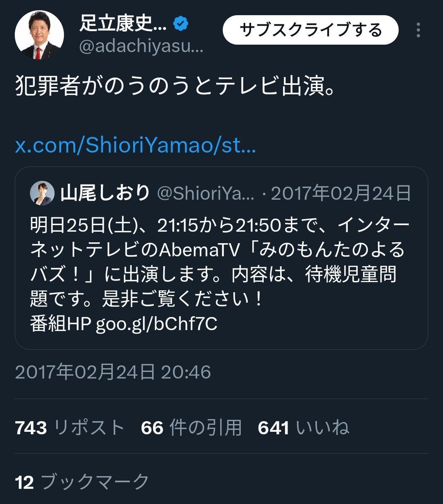The height and width of the screenshot is (504, 443).
Task: Open the @adachiyasu handle
Action: coord(141,47)
